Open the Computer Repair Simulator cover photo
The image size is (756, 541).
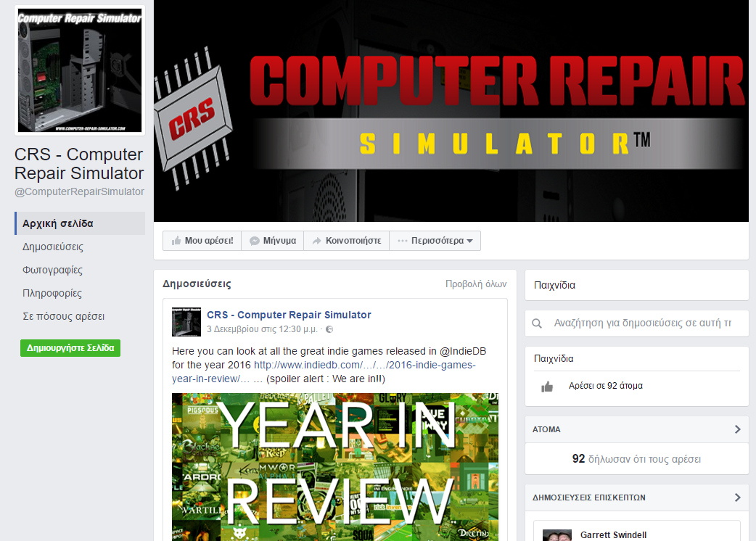(x=451, y=111)
